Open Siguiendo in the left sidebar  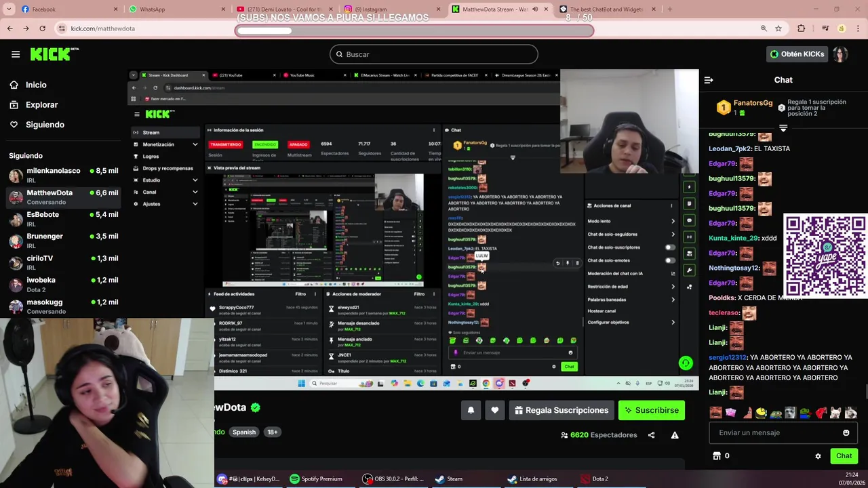tap(45, 125)
